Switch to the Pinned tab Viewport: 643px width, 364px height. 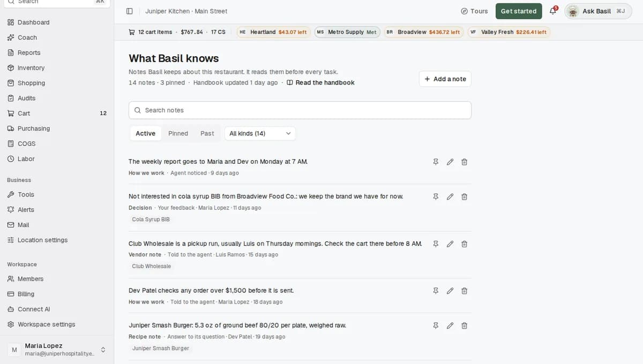(178, 133)
